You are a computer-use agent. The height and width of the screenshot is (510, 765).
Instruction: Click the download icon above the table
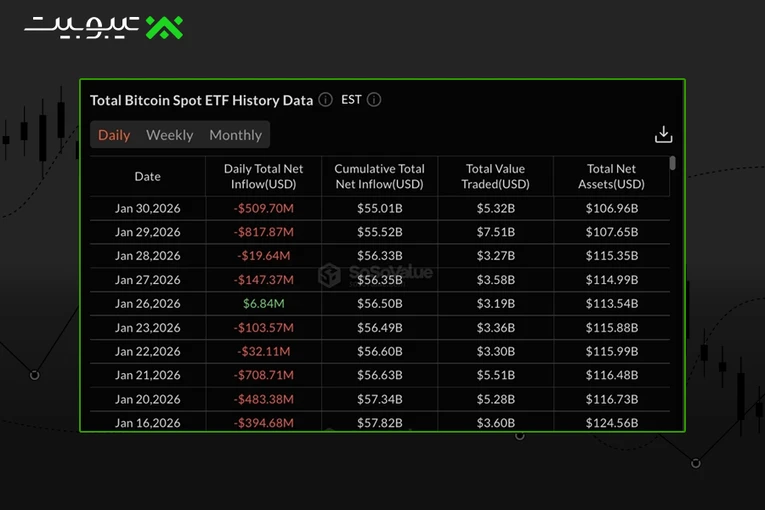(664, 134)
